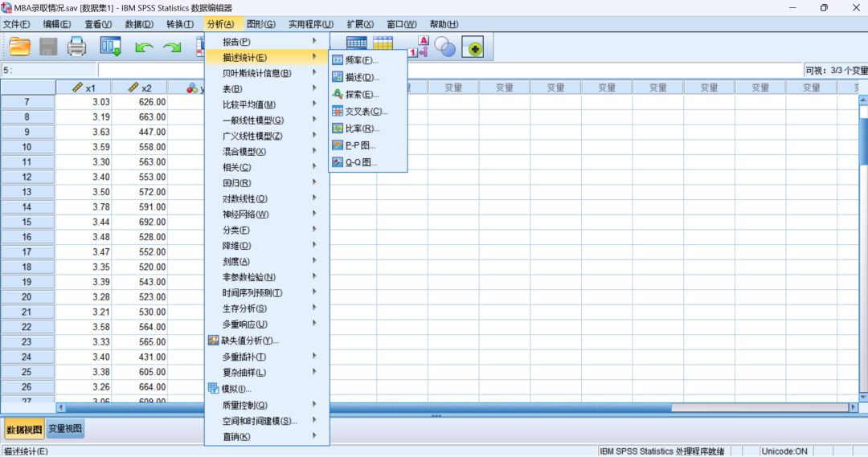Open the 实用程序(U) menu
The width and height of the screenshot is (868, 457).
point(310,24)
